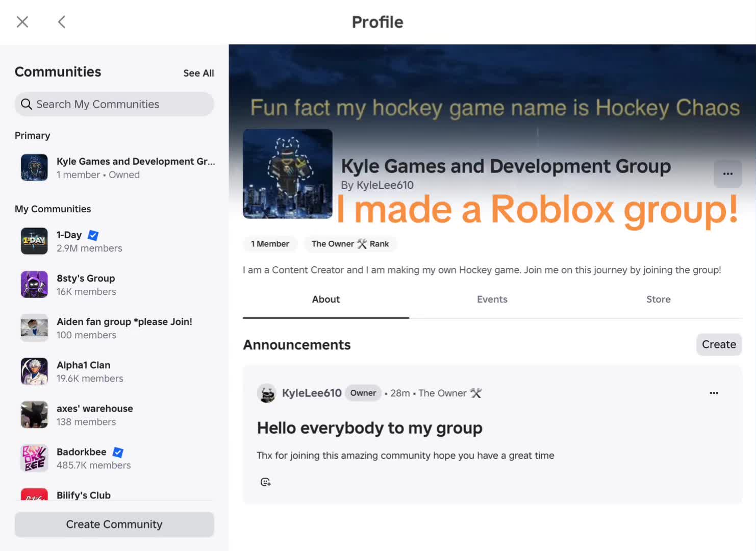Focus the Search My Communities field
756x551 pixels.
[114, 104]
